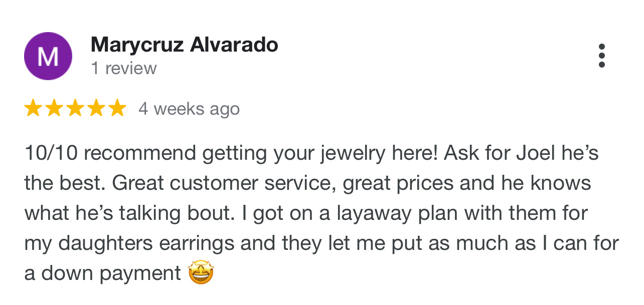The image size is (644, 305).
Task: Click the fifth yellow rating star
Action: 117,108
